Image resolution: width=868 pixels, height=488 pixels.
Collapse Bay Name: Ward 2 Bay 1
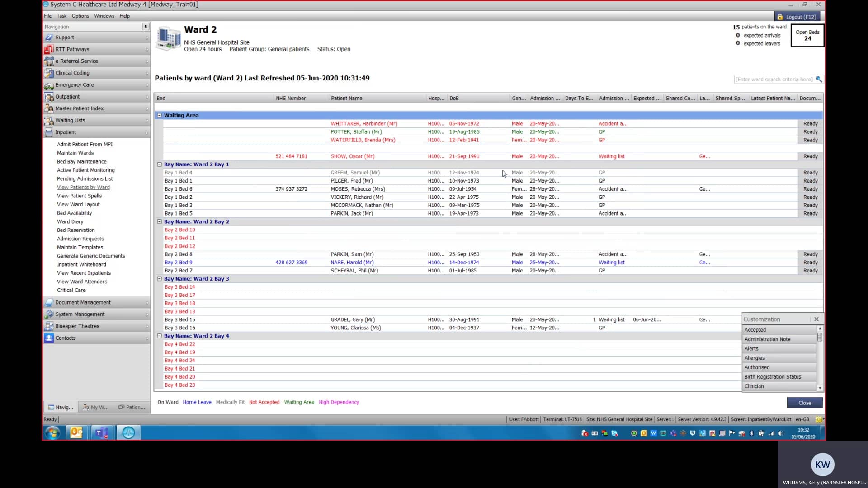click(159, 164)
